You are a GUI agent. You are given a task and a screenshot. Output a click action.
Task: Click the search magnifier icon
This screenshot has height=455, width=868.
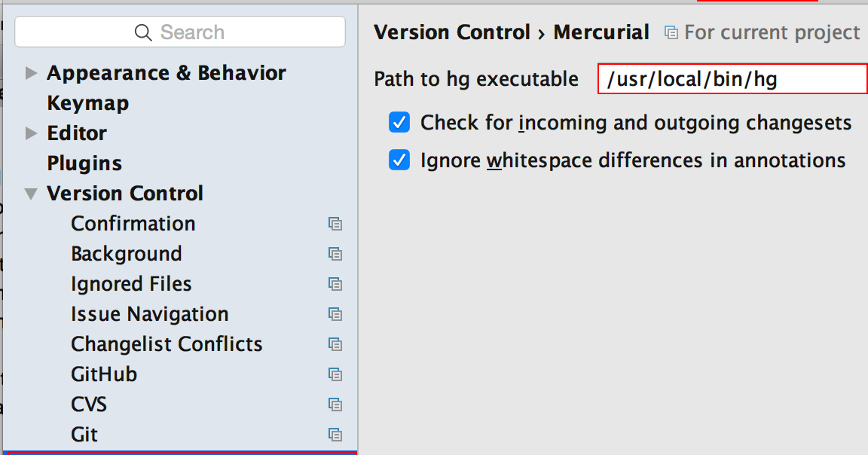(143, 32)
